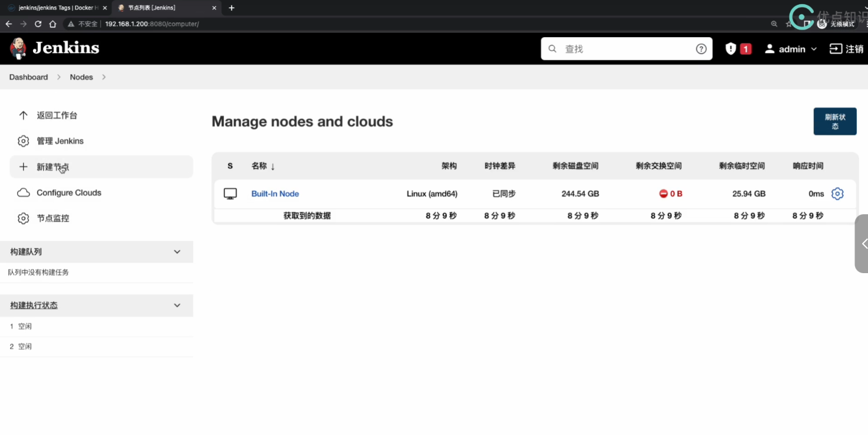Click the red warning icon beside 0 B
Viewport: 868px width, 435px height.
pyautogui.click(x=663, y=194)
